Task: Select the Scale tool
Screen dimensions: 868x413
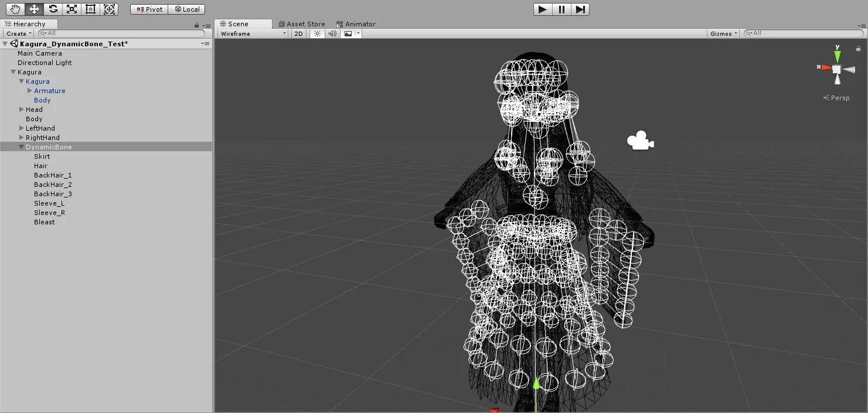Action: pyautogui.click(x=72, y=9)
